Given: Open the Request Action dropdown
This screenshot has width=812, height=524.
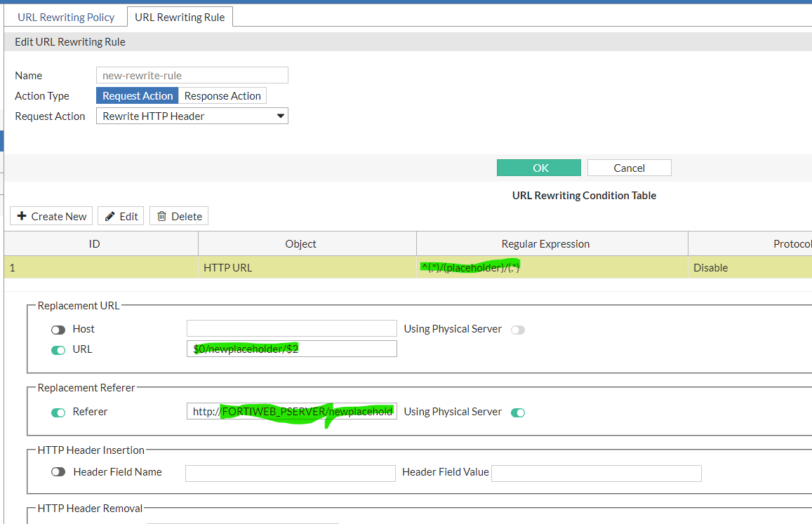Looking at the screenshot, I should click(x=192, y=116).
